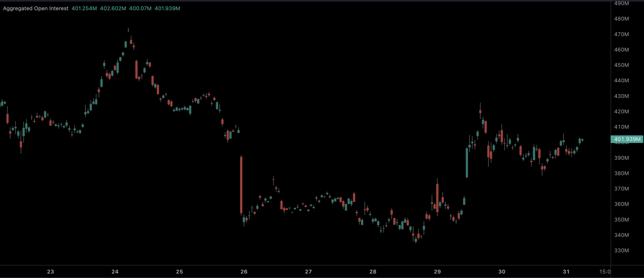Click the 470M label on price axis
The image size is (644, 278).
pyautogui.click(x=621, y=34)
